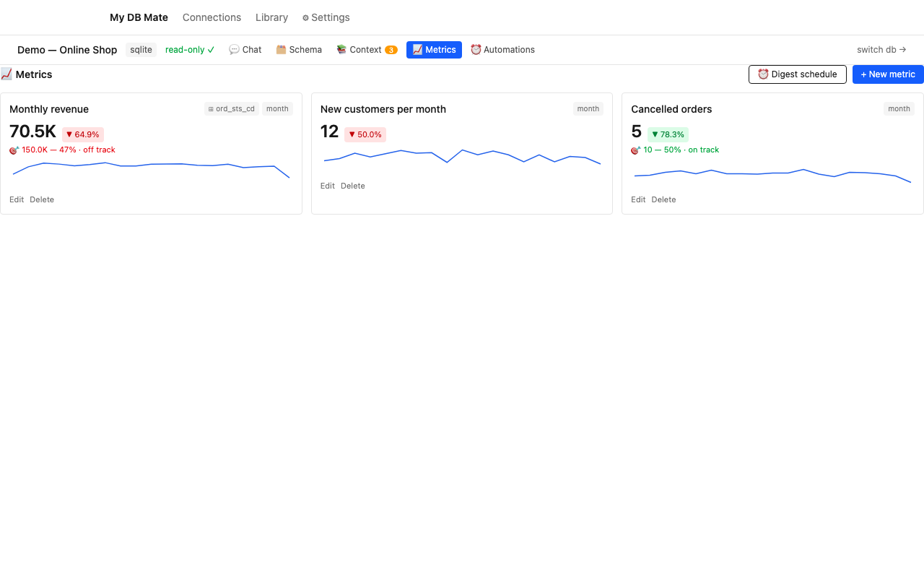Delete the New customers per month metric
This screenshot has width=924, height=578.
point(353,186)
